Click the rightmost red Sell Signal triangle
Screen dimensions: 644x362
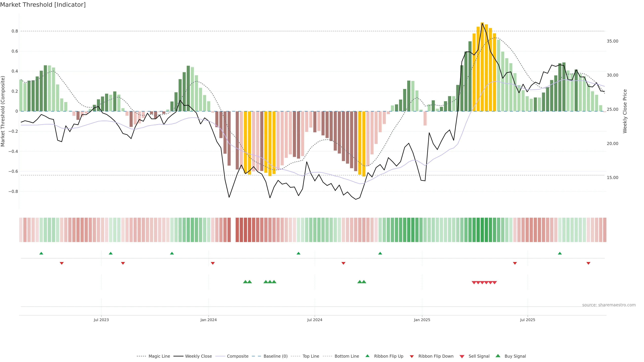tap(495, 283)
